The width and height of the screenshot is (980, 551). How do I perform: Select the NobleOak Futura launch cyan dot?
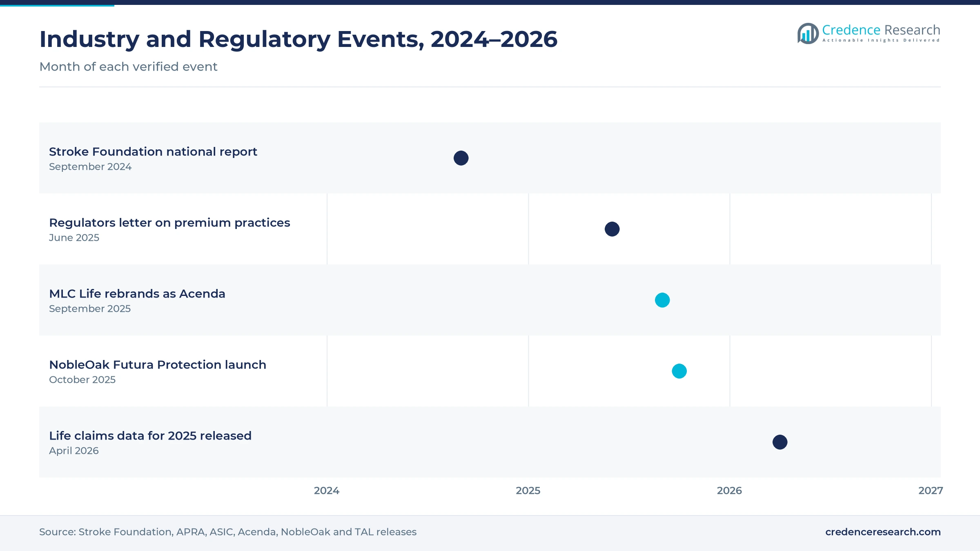click(x=679, y=371)
